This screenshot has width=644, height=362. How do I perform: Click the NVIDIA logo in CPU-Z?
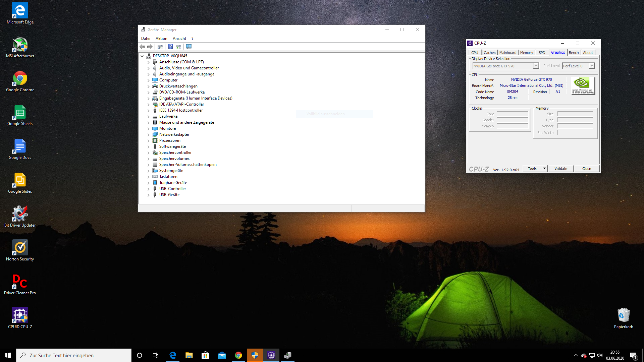pyautogui.click(x=583, y=85)
